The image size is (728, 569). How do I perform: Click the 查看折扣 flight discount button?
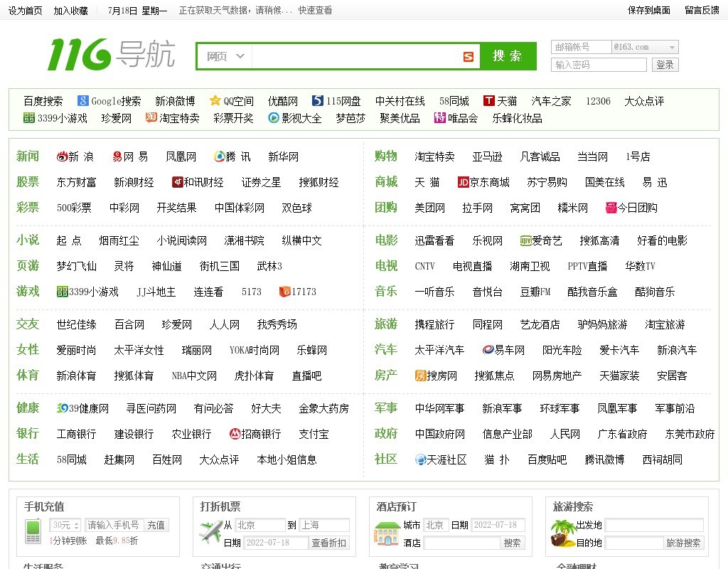[x=328, y=543]
